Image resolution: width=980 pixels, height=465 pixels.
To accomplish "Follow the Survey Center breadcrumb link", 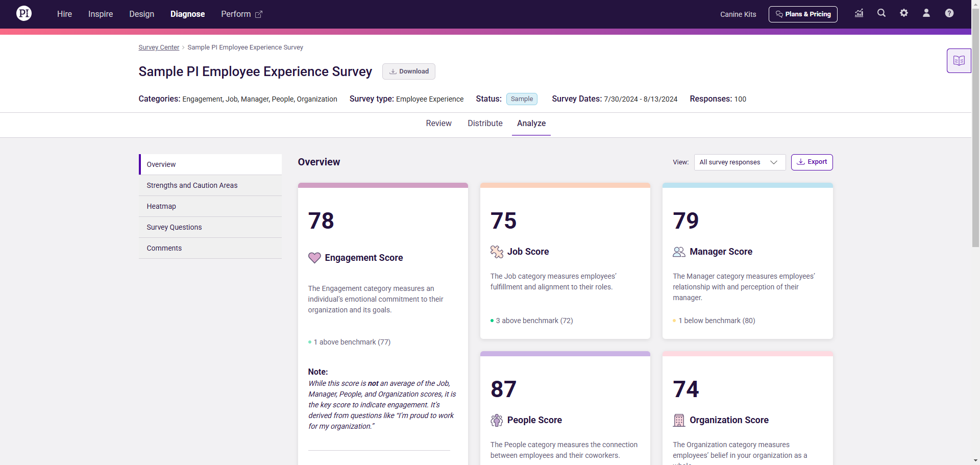I will pyautogui.click(x=159, y=47).
